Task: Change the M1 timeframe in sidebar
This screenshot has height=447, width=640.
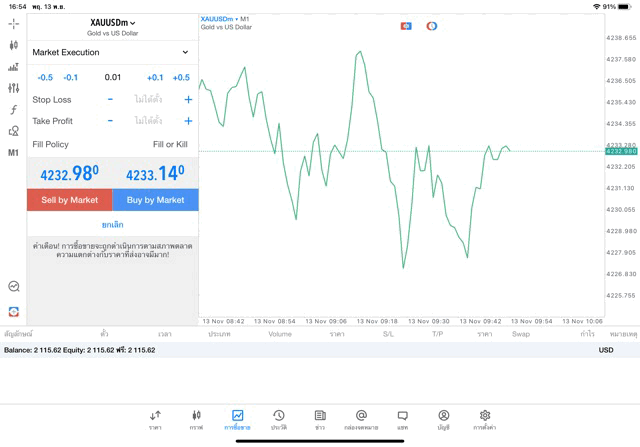Action: tap(13, 153)
